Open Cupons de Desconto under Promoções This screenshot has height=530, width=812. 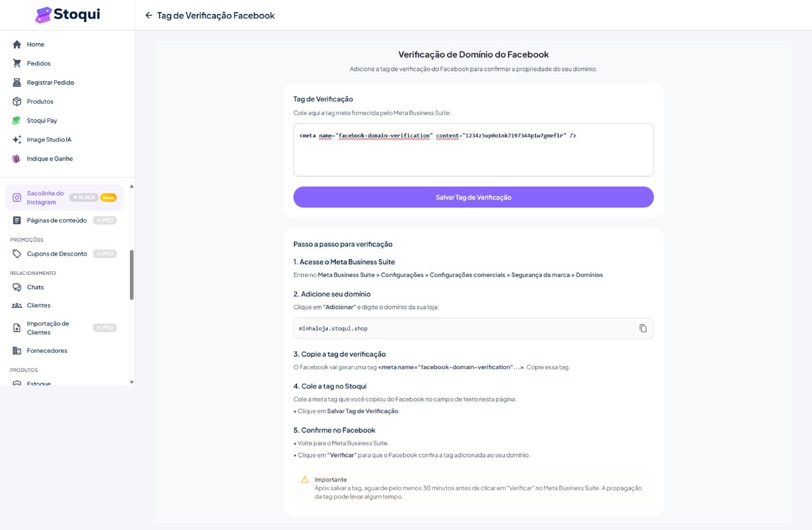tap(56, 253)
